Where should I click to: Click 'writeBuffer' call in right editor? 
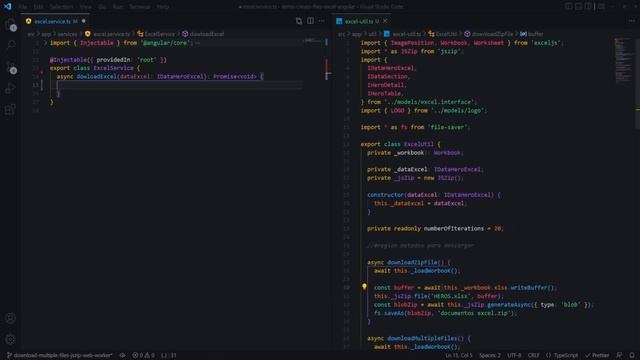click(x=529, y=288)
